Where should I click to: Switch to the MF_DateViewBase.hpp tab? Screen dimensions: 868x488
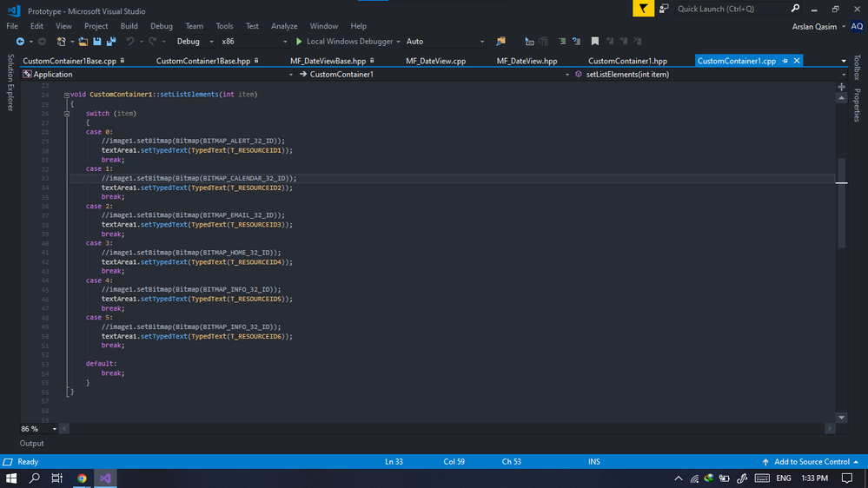point(328,61)
